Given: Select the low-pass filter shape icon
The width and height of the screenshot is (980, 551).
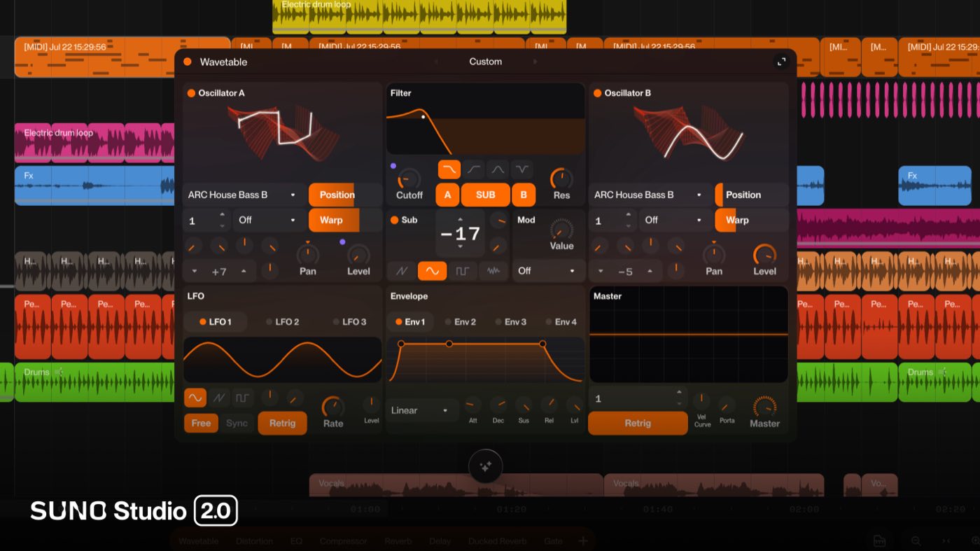Looking at the screenshot, I should pyautogui.click(x=449, y=169).
